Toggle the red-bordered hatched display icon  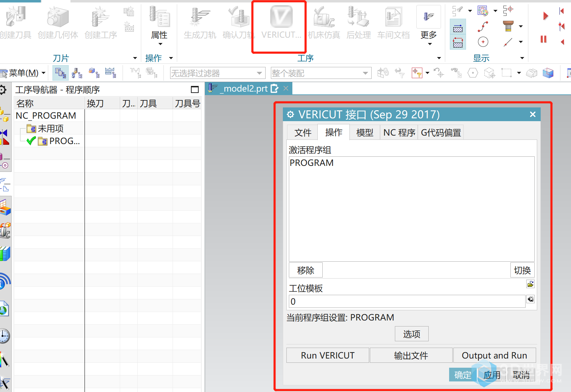tap(458, 42)
